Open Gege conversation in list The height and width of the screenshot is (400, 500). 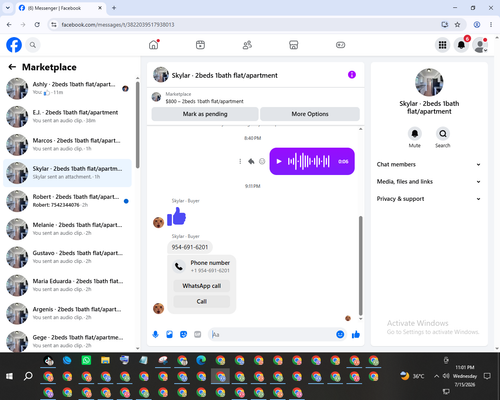pos(67,341)
